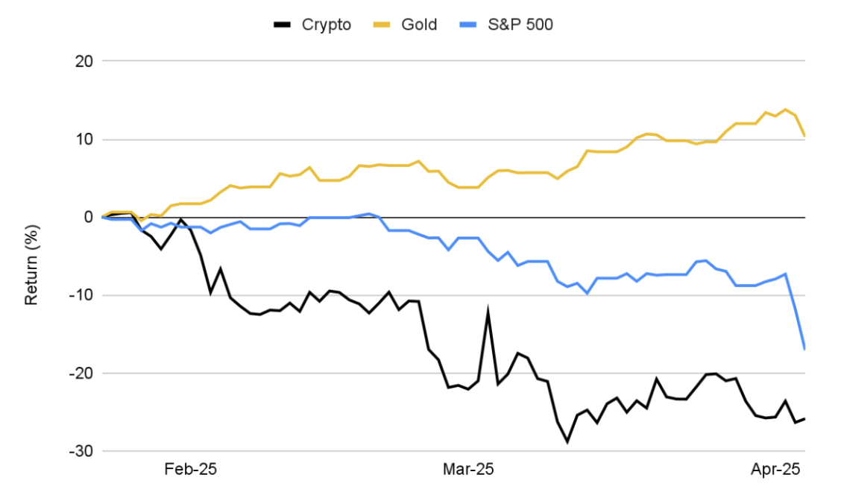Click the Mar-25 date axis label
Viewport: 841px width, 504px height.
pos(468,469)
